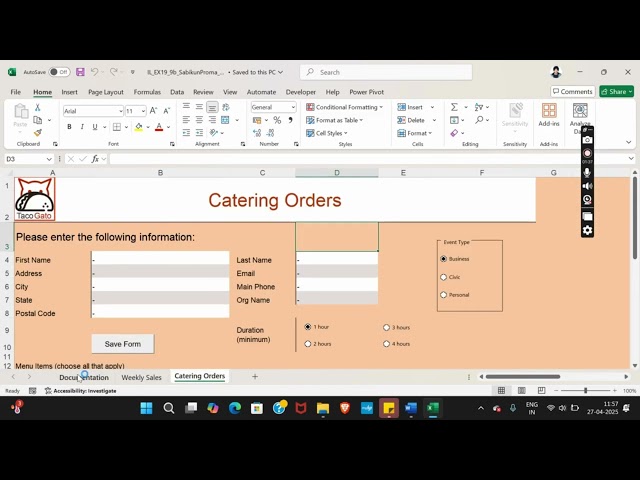Switch to the Formulas ribbon tab
Image resolution: width=640 pixels, height=480 pixels.
pos(147,92)
